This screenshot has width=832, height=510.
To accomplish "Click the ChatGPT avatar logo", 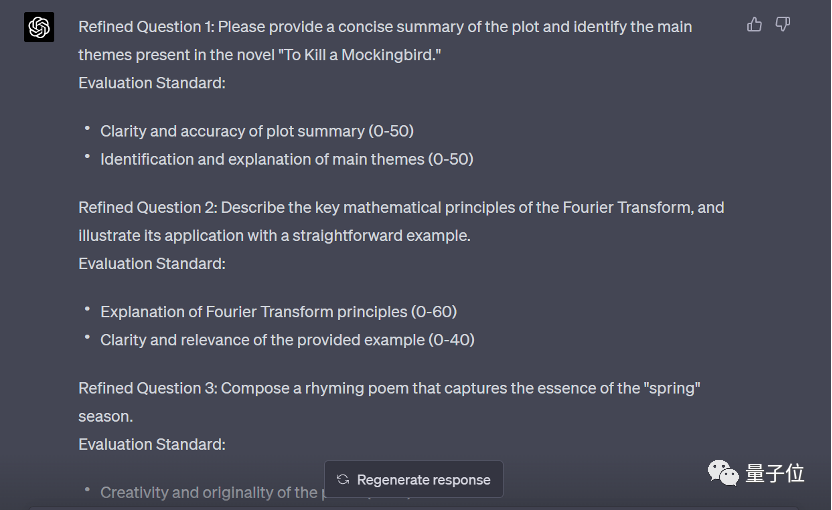I will (x=39, y=27).
